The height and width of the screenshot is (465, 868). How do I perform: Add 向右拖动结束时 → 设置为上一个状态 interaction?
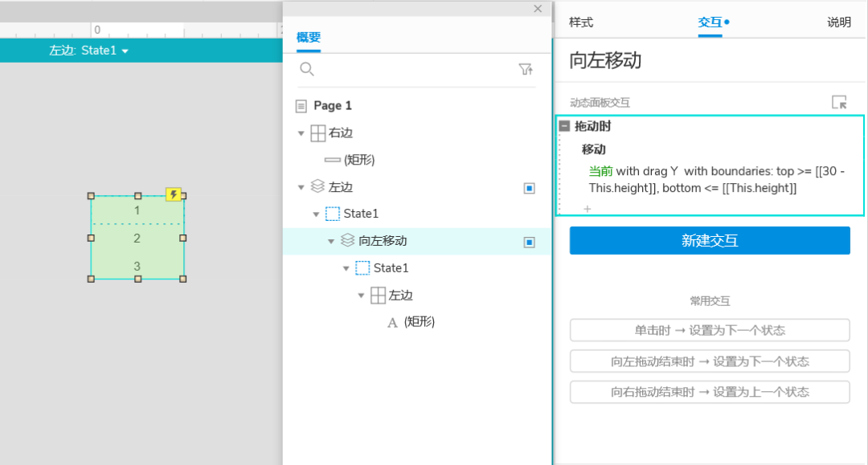point(710,392)
